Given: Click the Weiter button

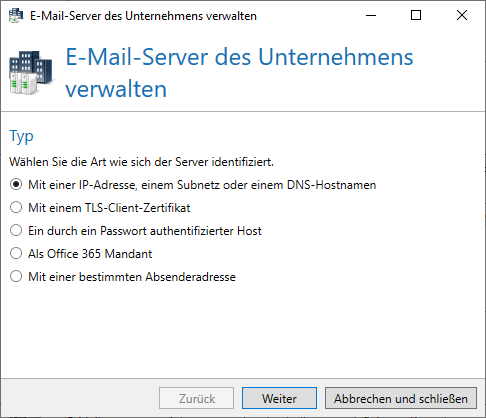Looking at the screenshot, I should 279,398.
